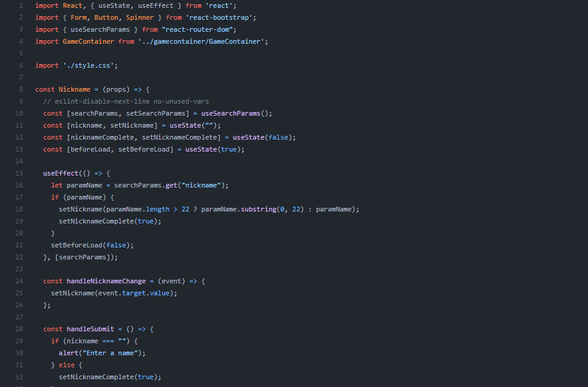Select the eslint-disable comment on line 9
The image size is (588, 387).
[125, 101]
